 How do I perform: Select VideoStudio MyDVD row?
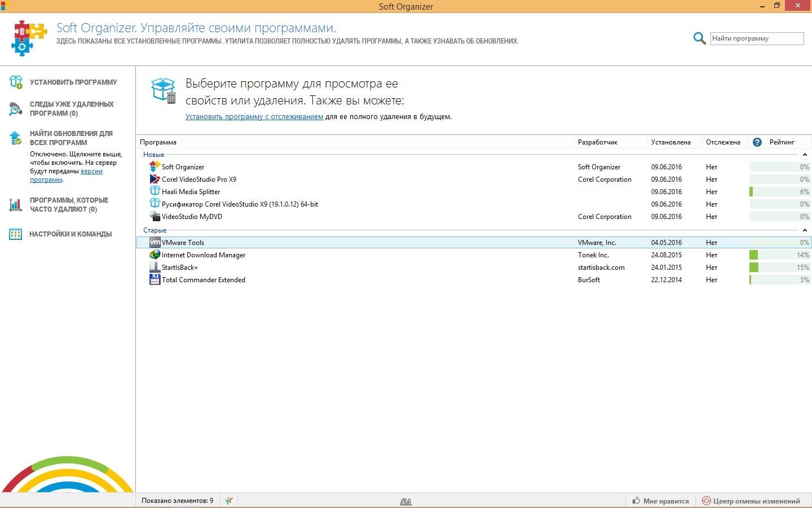coord(474,217)
